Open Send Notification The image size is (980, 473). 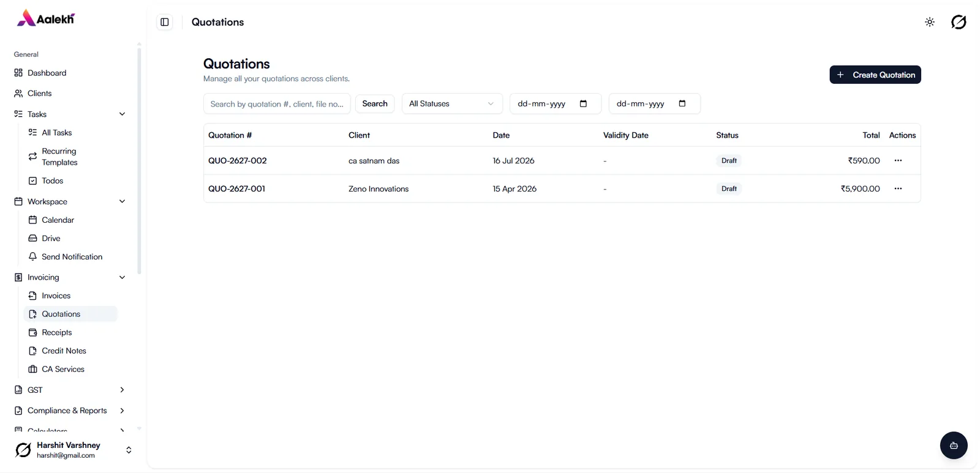[72, 257]
